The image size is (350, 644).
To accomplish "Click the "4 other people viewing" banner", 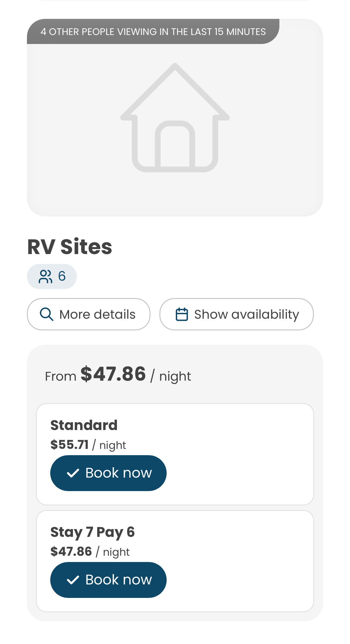I will click(x=153, y=32).
